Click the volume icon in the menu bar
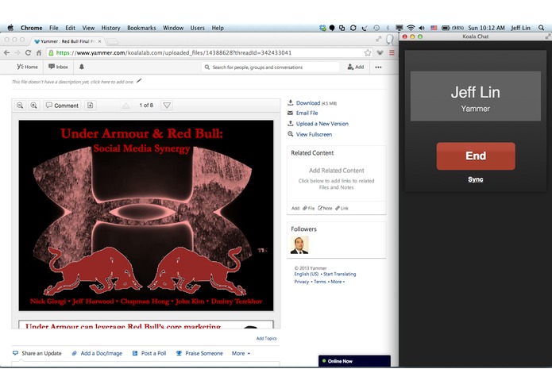552x392 pixels. [x=422, y=28]
